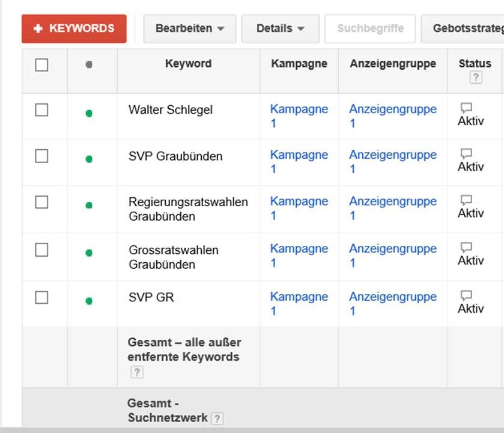Sort table by Keyword column header
Screen dimensions: 504x433
coord(188,64)
